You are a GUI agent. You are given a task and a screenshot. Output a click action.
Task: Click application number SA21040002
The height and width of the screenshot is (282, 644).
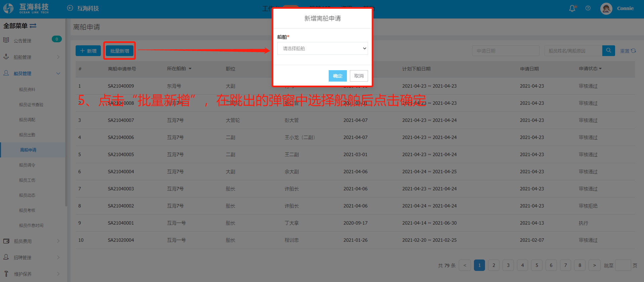121,206
